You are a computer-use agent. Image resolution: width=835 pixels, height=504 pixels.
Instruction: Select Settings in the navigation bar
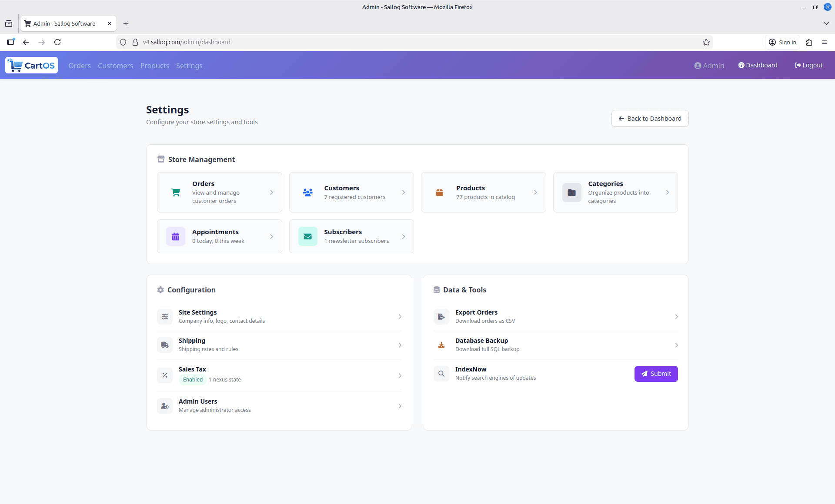pos(189,66)
